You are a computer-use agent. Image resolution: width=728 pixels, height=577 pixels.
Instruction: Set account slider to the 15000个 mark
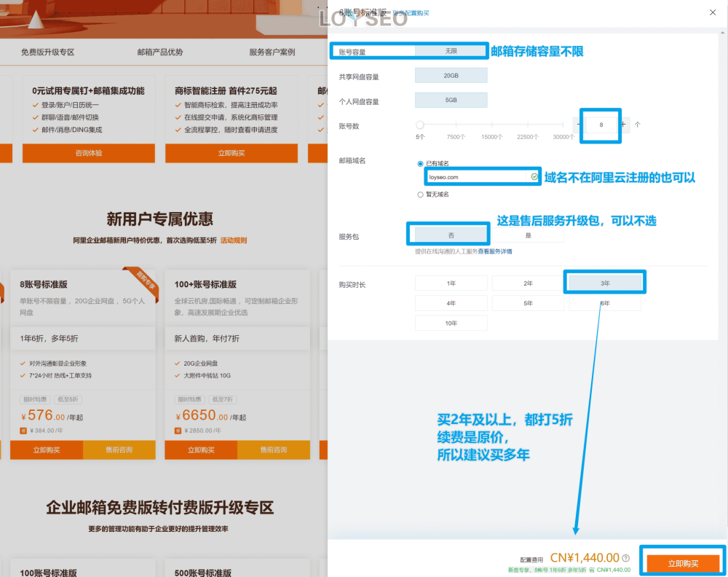pos(491,125)
